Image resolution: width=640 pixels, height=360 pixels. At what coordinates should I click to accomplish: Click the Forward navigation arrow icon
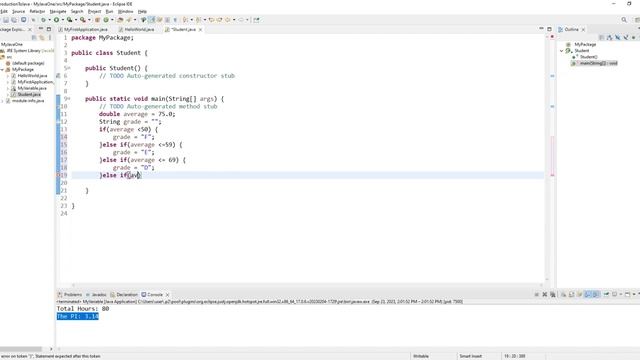[241, 20]
